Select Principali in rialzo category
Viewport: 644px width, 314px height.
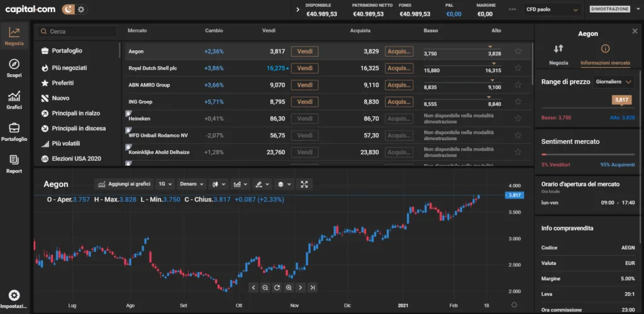[75, 113]
